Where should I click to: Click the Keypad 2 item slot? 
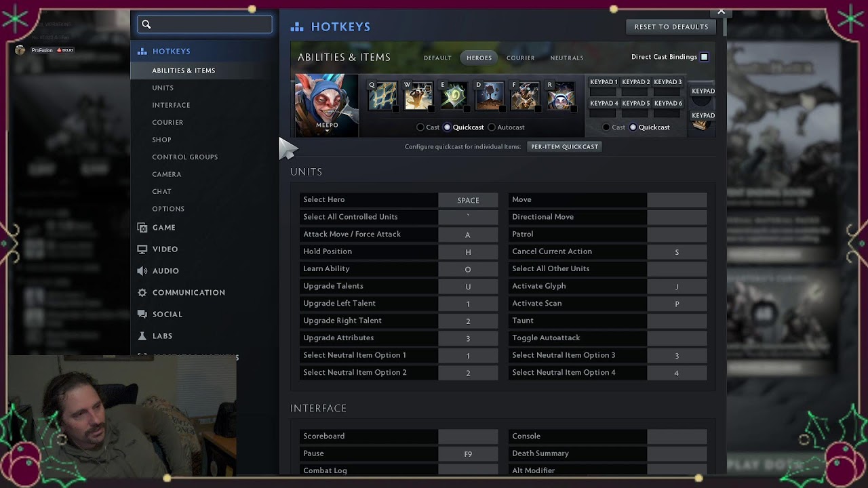click(x=636, y=86)
